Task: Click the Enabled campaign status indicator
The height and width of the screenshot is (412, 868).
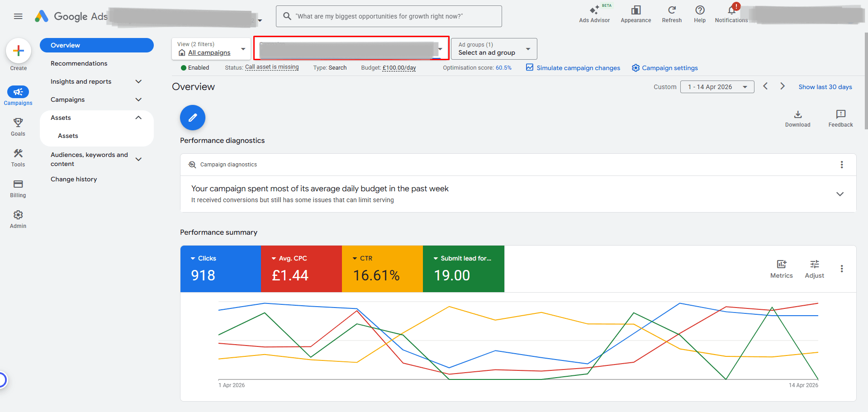Action: click(x=195, y=68)
